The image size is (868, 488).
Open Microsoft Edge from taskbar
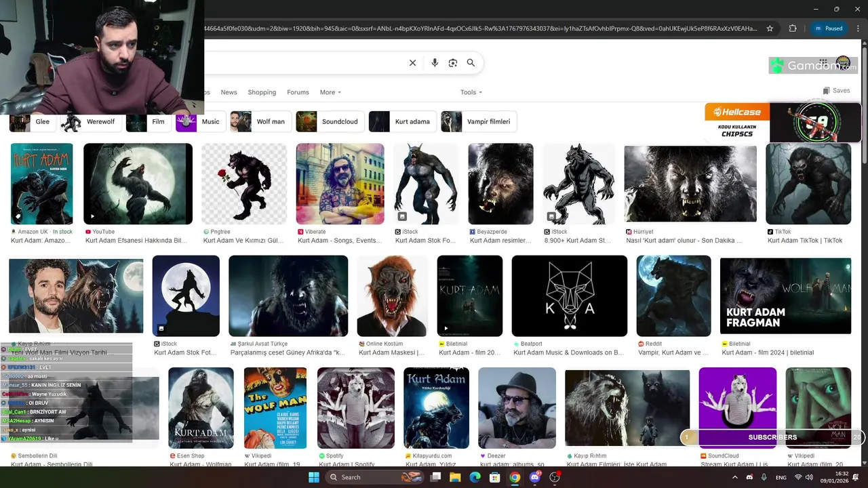pos(475,477)
